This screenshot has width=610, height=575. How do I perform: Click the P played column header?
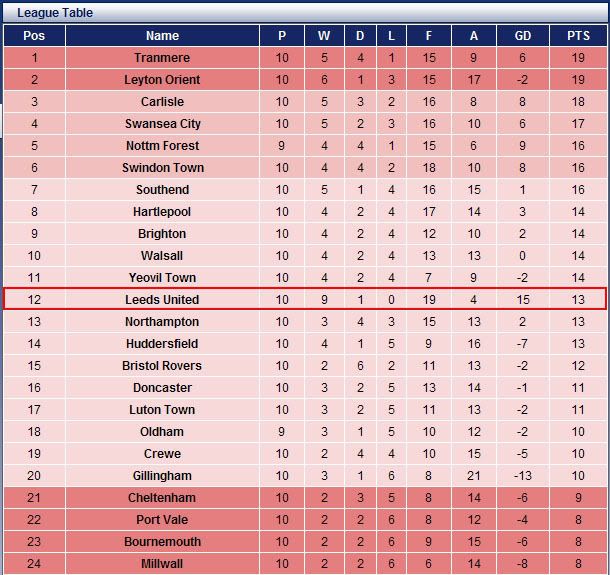(x=282, y=36)
